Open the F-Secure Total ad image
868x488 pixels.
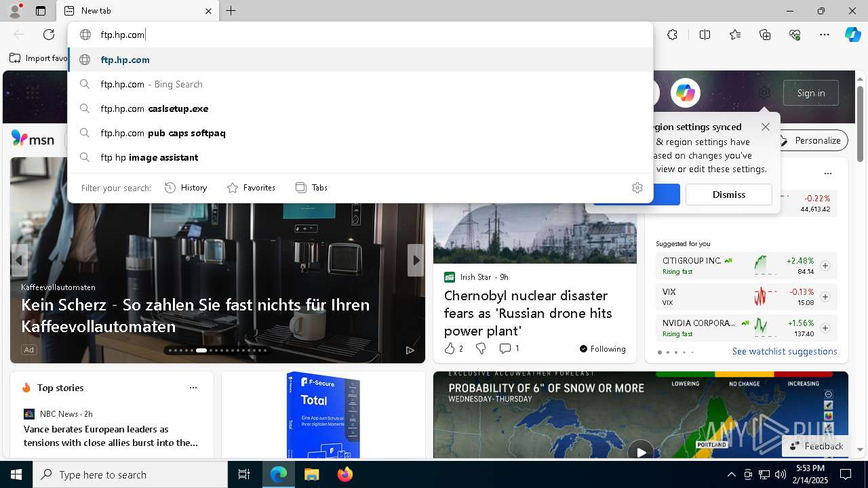click(323, 415)
